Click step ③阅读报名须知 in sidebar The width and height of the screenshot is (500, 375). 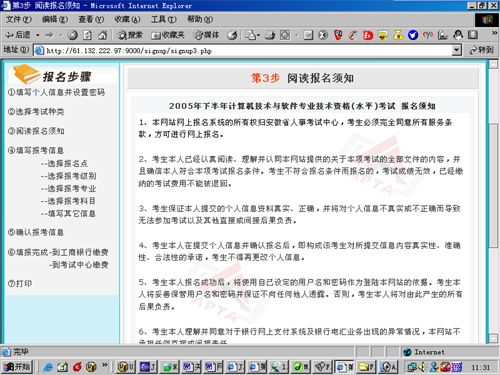click(36, 131)
